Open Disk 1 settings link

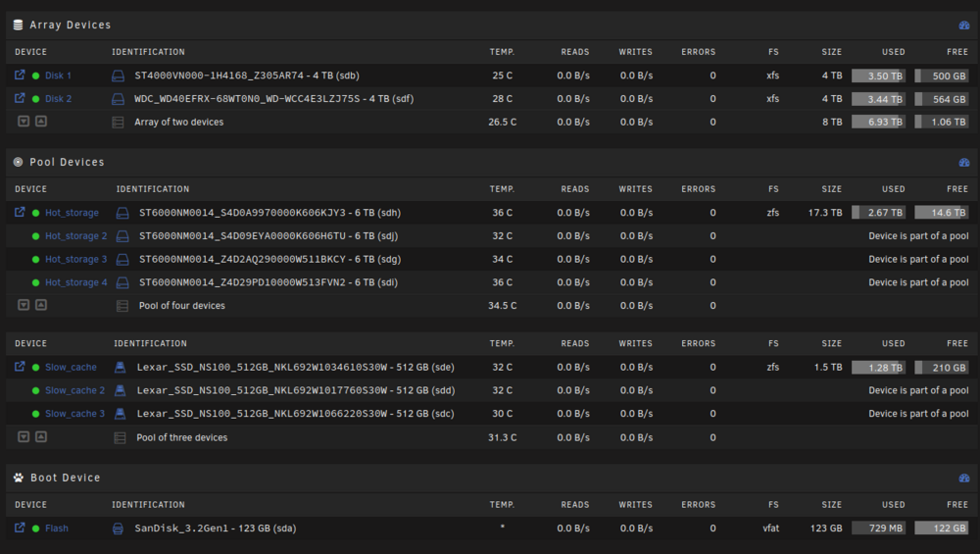pos(58,76)
